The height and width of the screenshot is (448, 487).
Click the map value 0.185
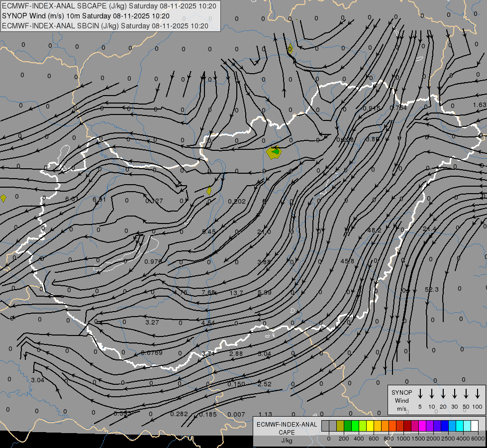[207, 415]
